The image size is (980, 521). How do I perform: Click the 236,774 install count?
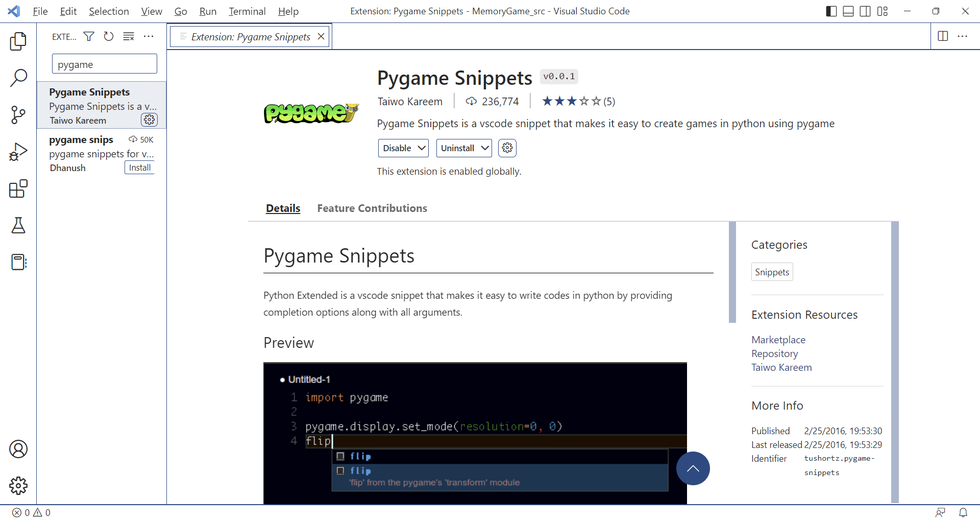pyautogui.click(x=492, y=102)
